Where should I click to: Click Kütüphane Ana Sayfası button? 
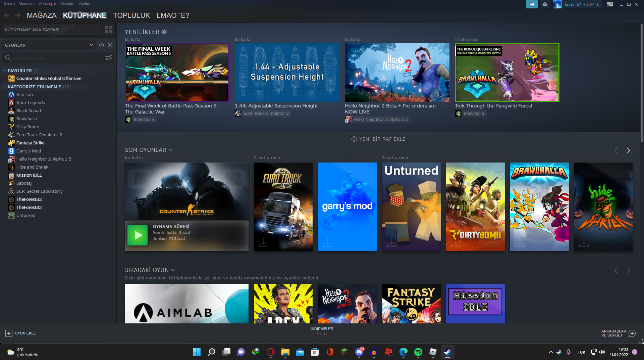(52, 30)
